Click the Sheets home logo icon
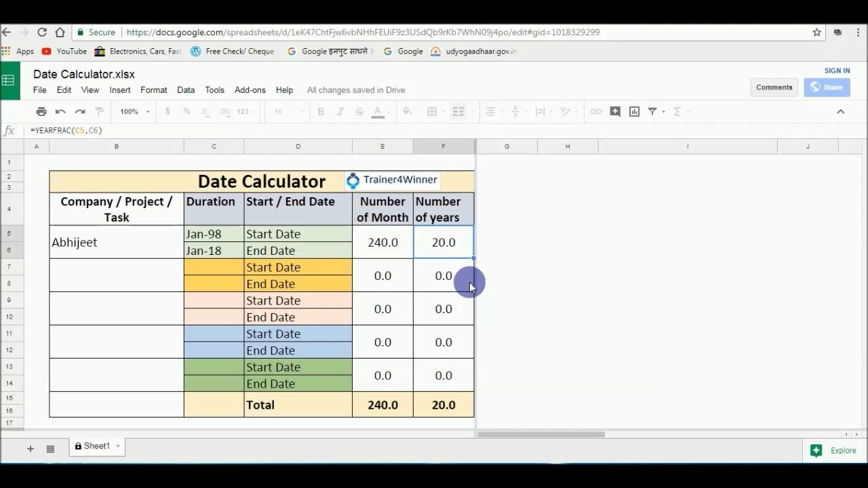Screen dimensions: 868x488 9,81
